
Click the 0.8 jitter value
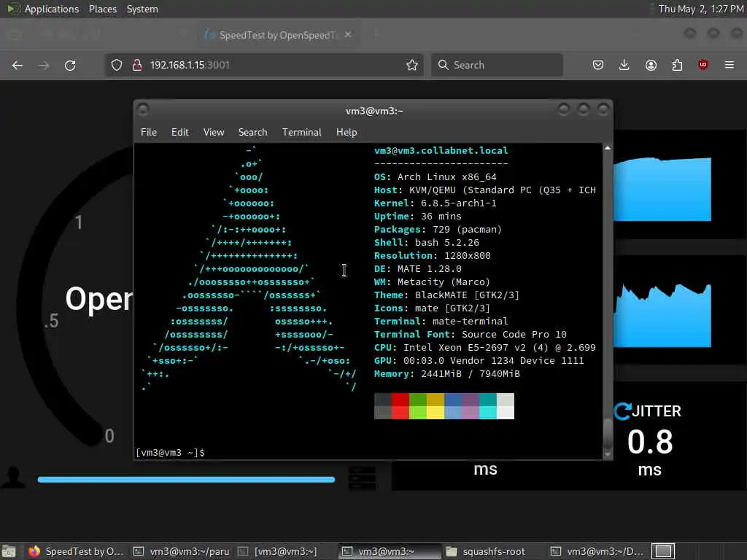(650, 442)
